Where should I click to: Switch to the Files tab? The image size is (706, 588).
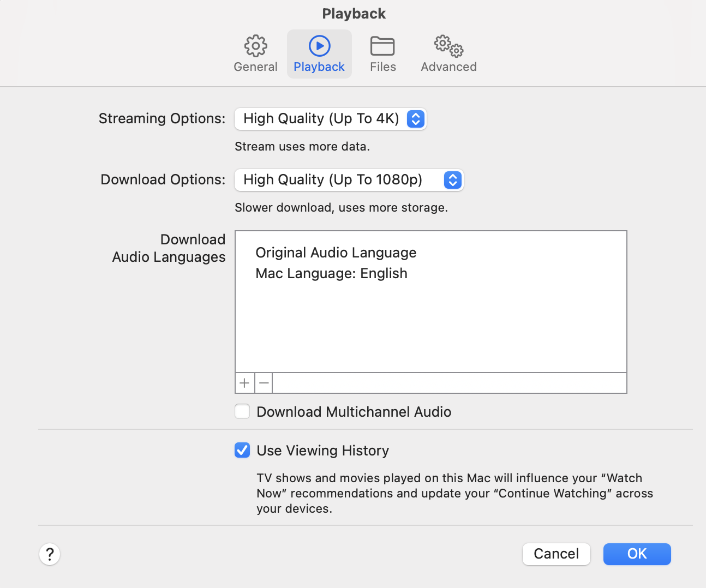(382, 54)
